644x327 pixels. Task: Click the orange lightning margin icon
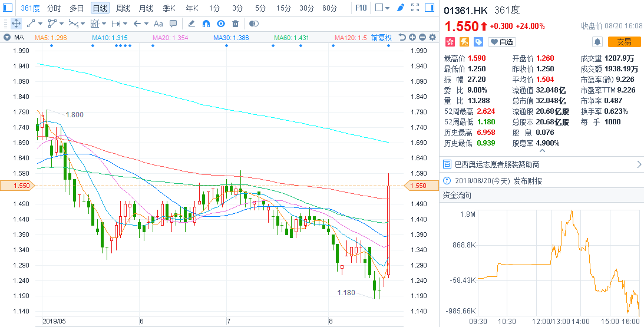pyautogui.click(x=464, y=42)
